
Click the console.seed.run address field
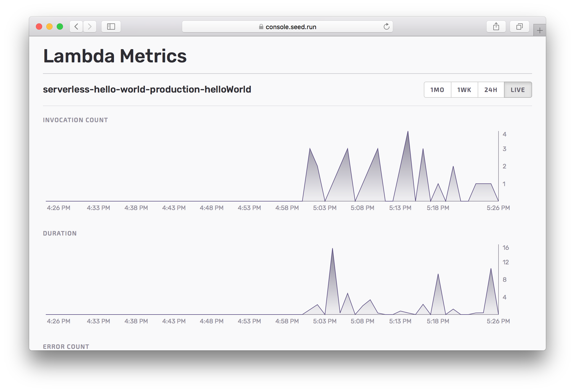(x=291, y=27)
